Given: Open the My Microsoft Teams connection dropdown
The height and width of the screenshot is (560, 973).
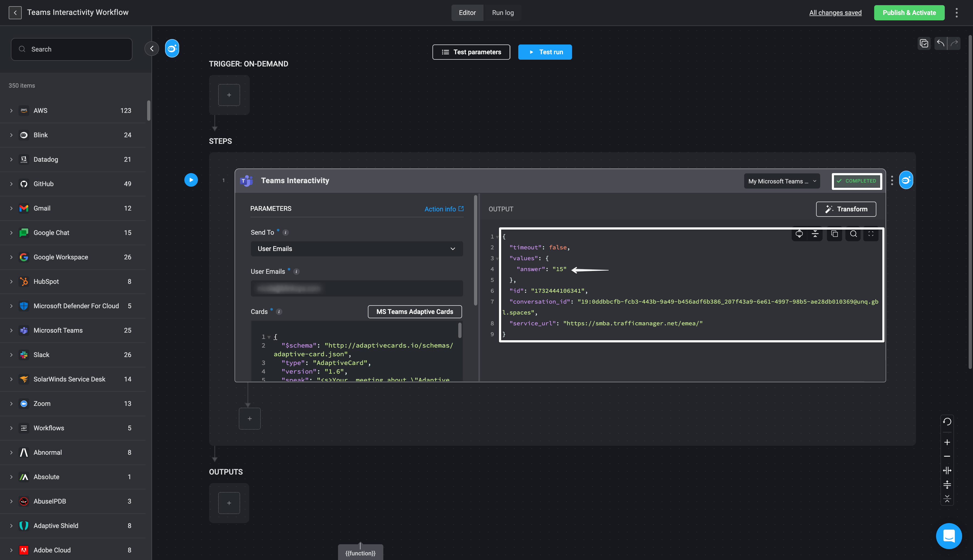Looking at the screenshot, I should [x=782, y=181].
